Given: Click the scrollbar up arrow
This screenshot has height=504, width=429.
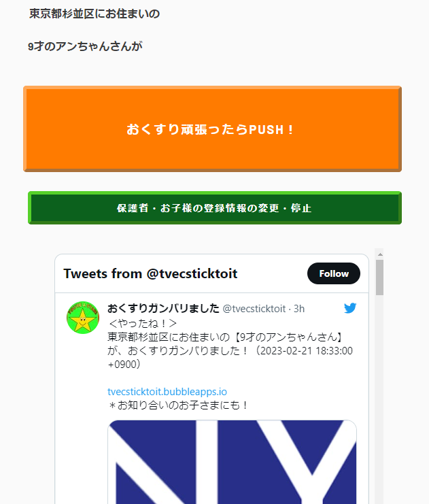Looking at the screenshot, I should pos(380,254).
